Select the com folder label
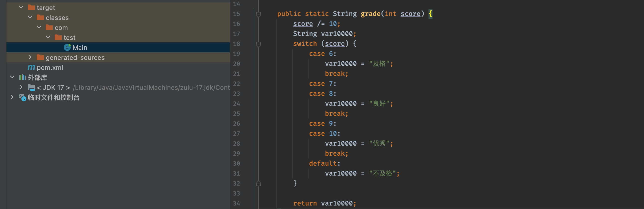This screenshot has width=644, height=209. pos(61,28)
